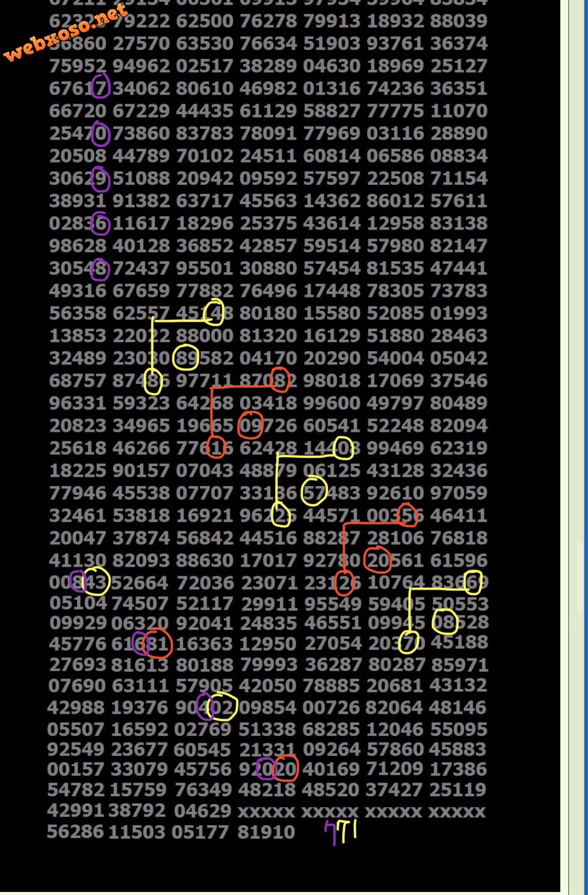Pick number 28890 in the grid

[459, 133]
